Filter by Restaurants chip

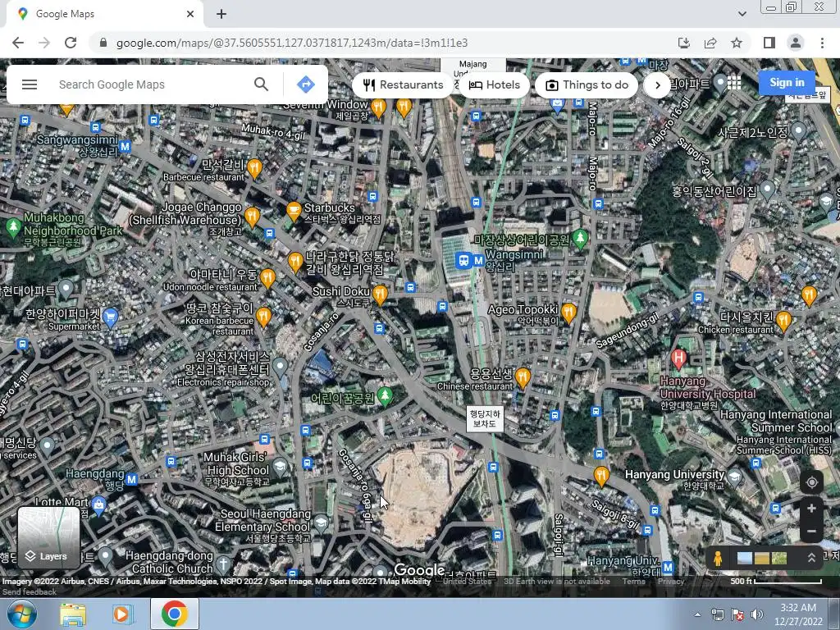(x=403, y=84)
